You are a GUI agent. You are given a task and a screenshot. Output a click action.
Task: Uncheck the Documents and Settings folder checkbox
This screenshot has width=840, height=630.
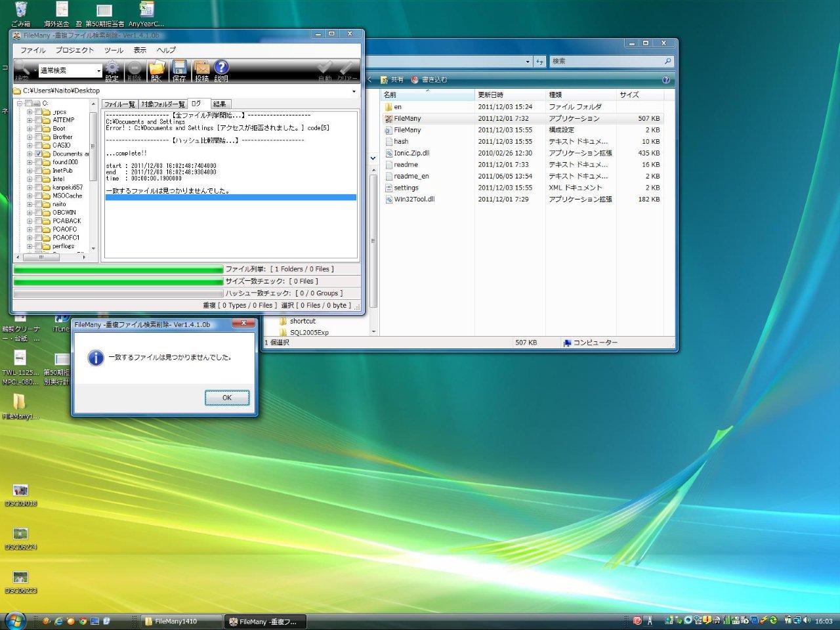pos(38,154)
